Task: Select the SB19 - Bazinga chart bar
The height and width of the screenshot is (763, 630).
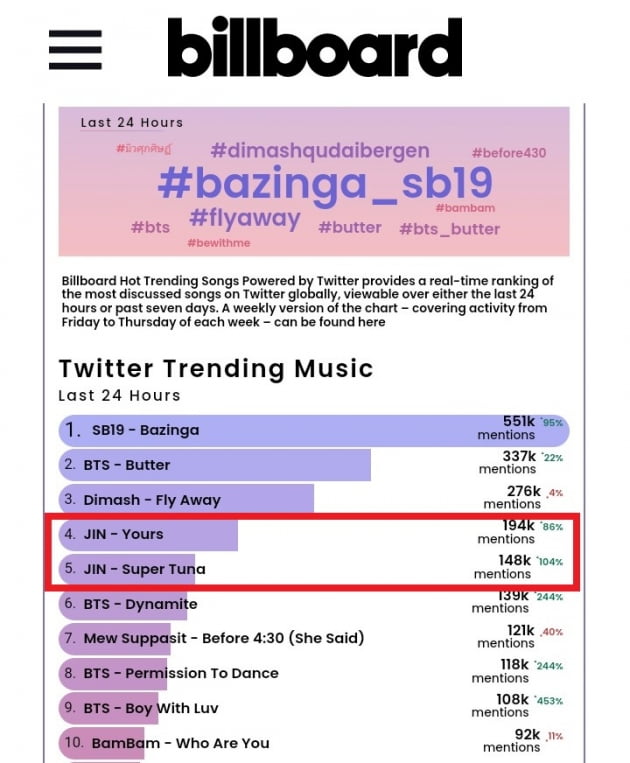Action: tap(314, 430)
